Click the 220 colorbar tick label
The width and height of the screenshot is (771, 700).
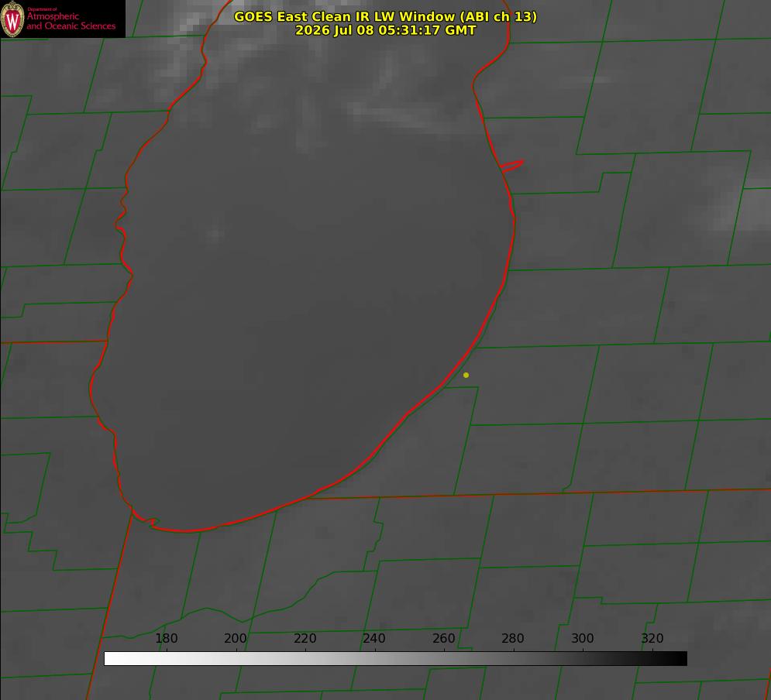coord(305,638)
